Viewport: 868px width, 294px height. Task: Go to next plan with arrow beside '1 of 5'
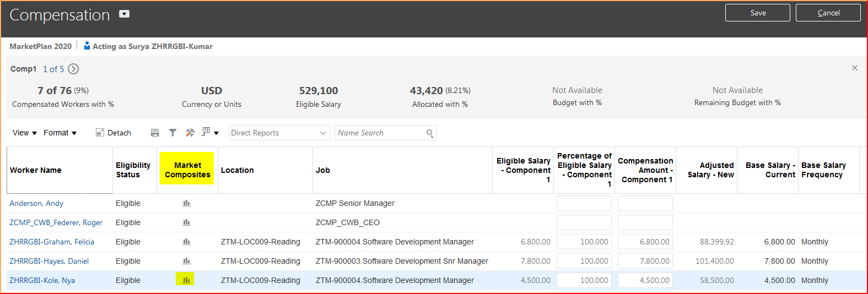pos(73,69)
